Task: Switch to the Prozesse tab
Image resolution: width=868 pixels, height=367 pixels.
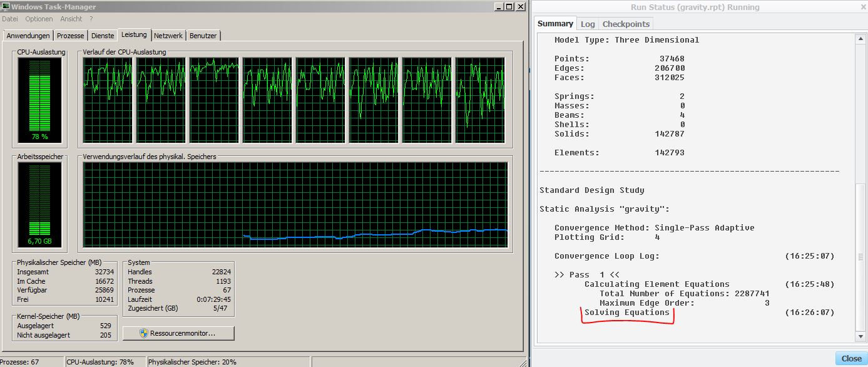Action: (71, 36)
